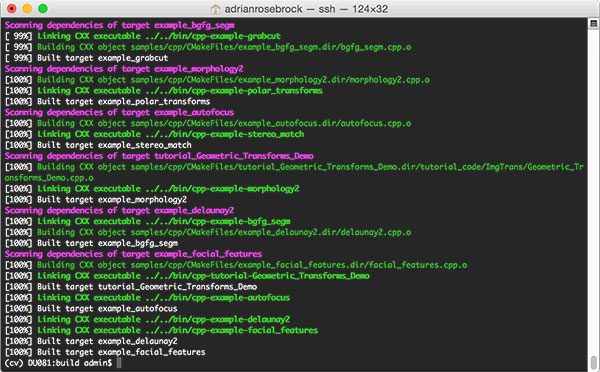600x372 pixels.
Task: Click the 'Building CXX object' autofocus.cpp.o line
Action: click(208, 124)
